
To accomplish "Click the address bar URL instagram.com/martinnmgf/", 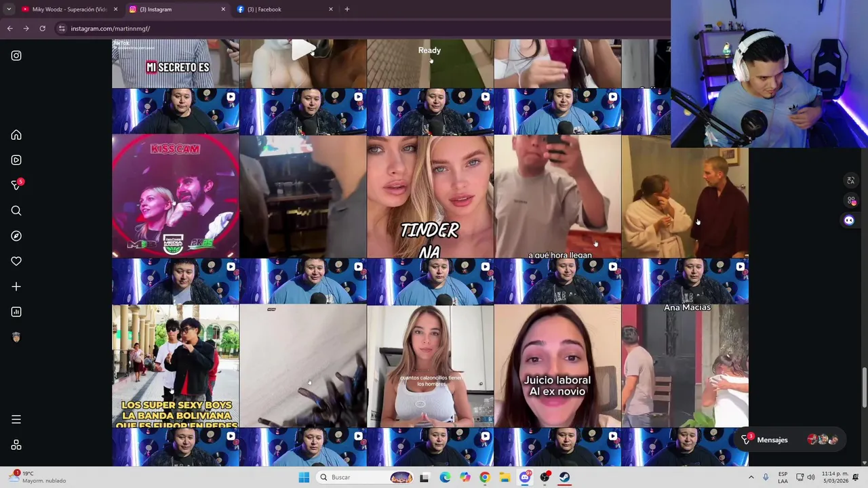I will 111,28.
